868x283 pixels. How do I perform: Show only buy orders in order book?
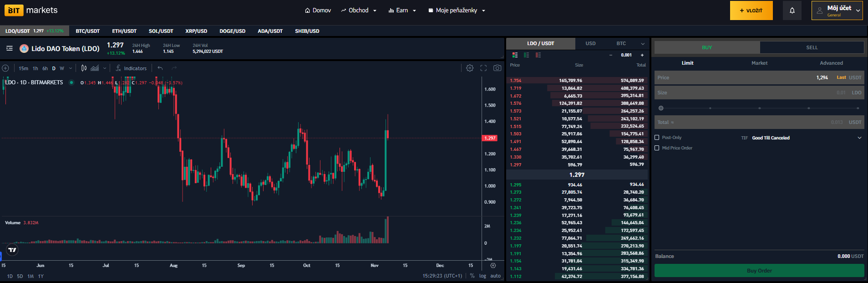(526, 55)
